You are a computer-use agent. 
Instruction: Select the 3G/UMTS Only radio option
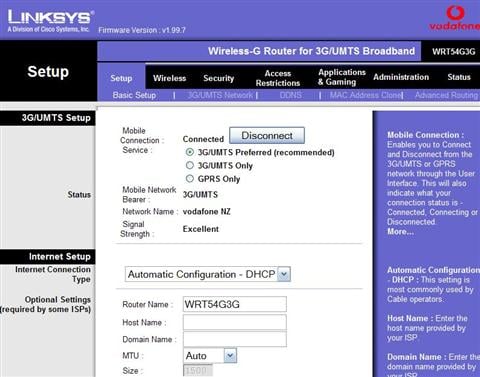click(190, 165)
